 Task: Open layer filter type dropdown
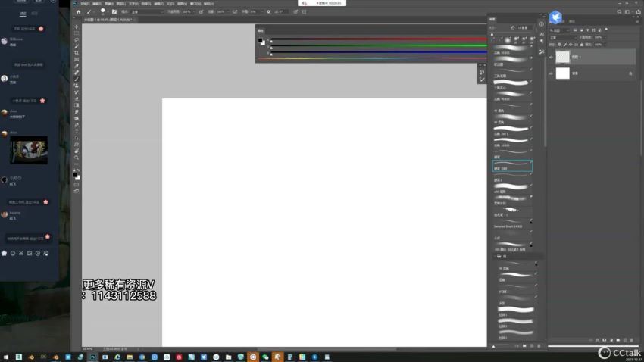560,30
